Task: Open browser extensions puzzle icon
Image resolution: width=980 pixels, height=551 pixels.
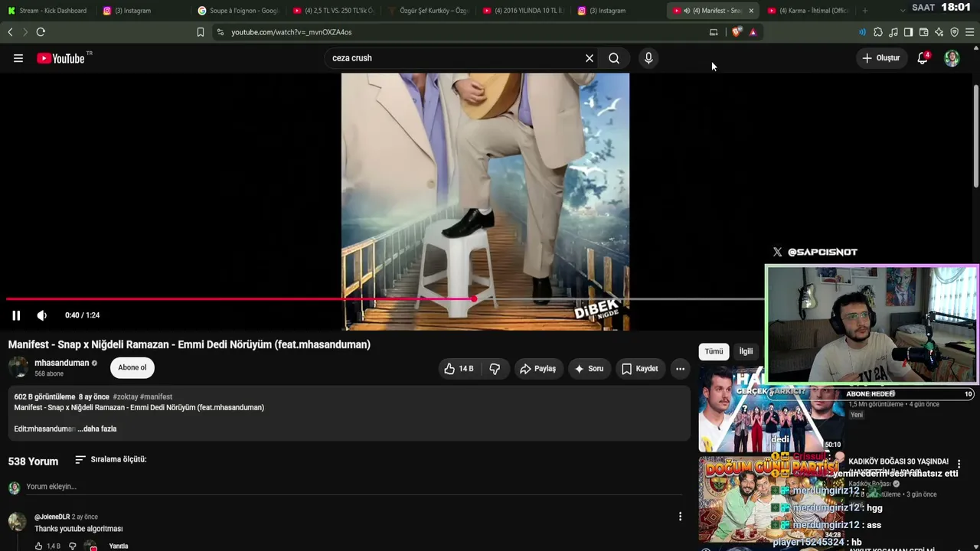Action: point(878,32)
